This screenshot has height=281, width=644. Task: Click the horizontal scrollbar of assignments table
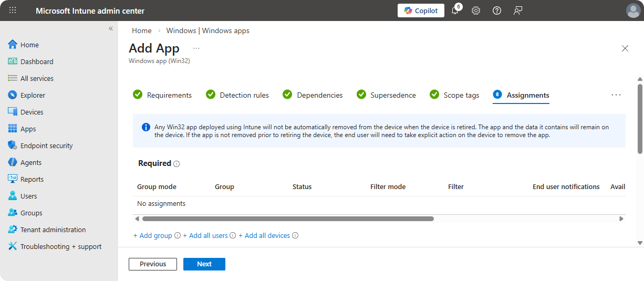[x=288, y=218]
